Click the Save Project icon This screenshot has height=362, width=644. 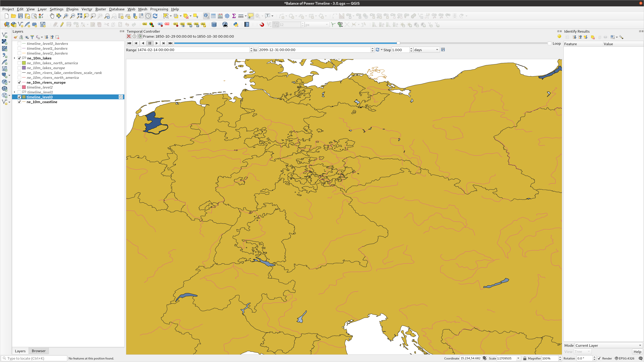(20, 16)
